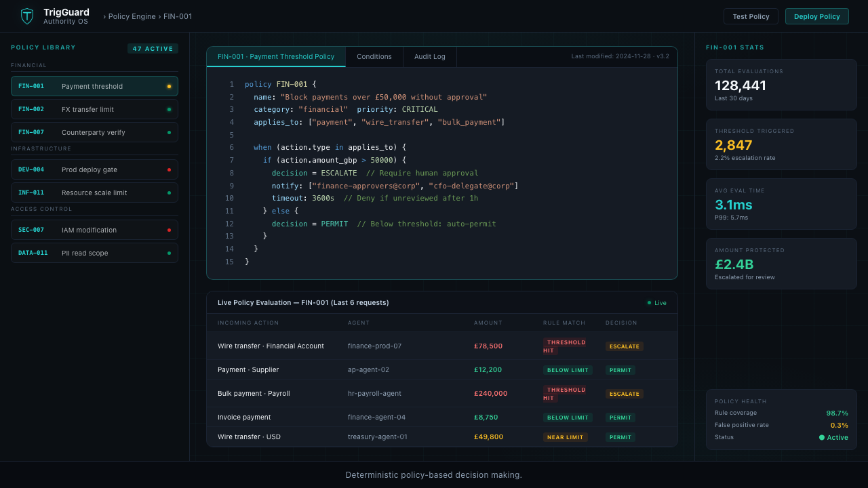Open FIN-002 FX transfer limit policy
Viewport: 868px width, 488px height.
pyautogui.click(x=94, y=109)
